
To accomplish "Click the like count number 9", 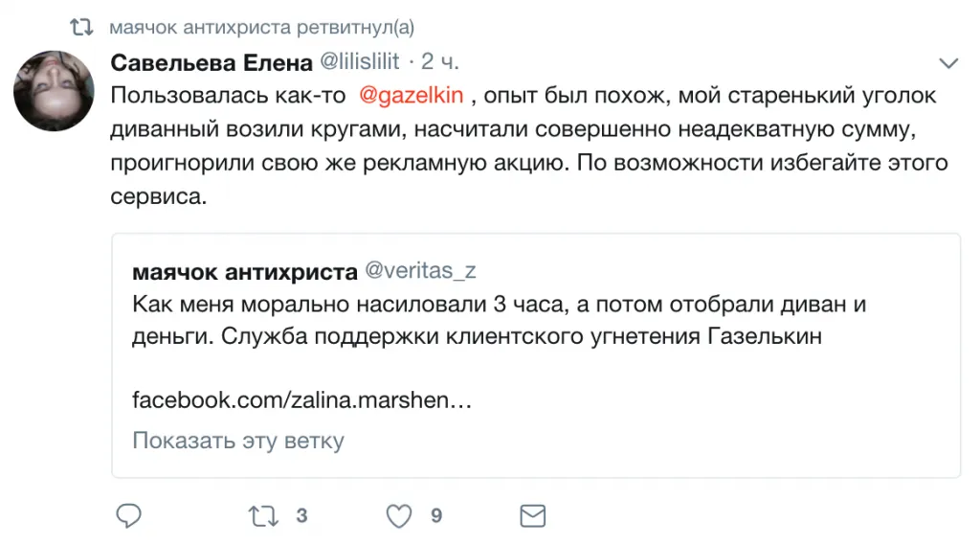I will (x=436, y=516).
